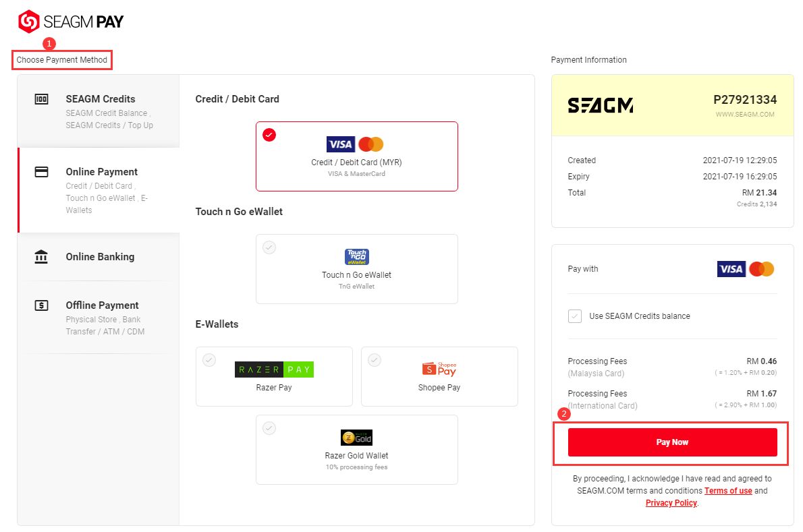Choose the Credit / Debit Card (MYR) option card

tap(357, 156)
